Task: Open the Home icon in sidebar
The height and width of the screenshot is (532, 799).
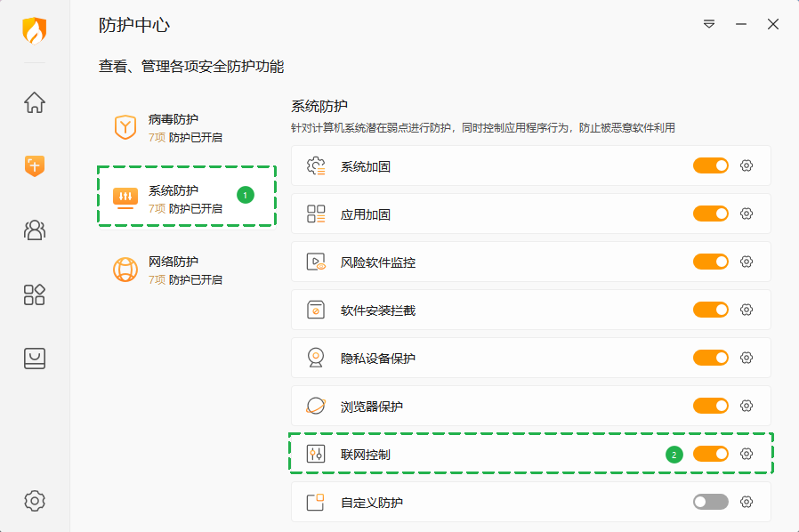Action: click(35, 102)
